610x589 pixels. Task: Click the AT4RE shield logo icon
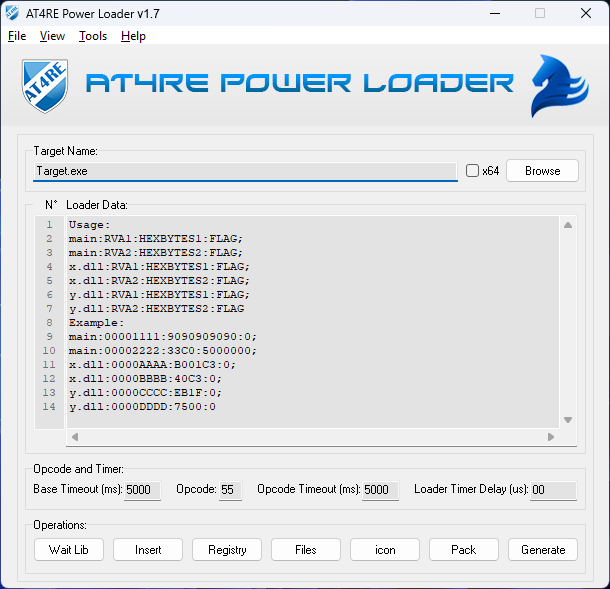(45, 86)
